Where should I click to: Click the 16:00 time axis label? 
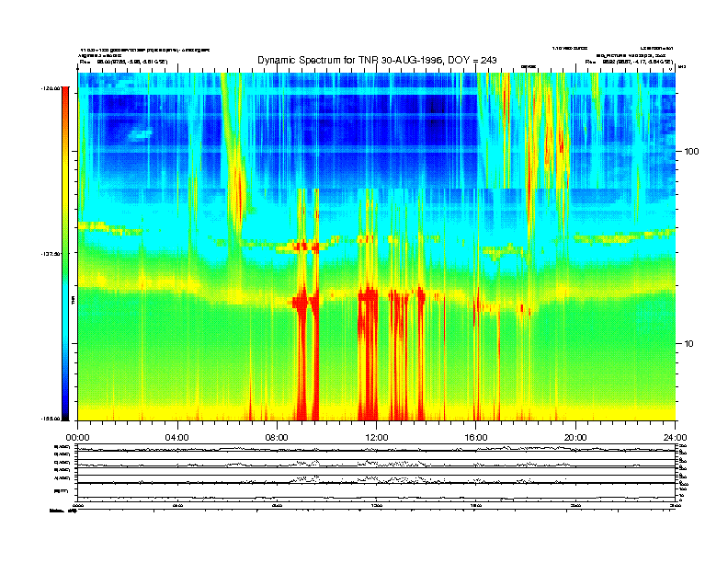point(476,438)
